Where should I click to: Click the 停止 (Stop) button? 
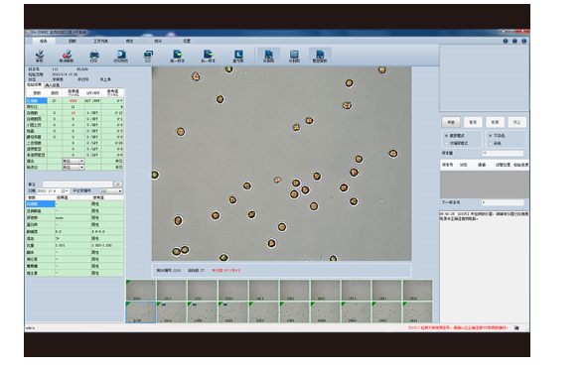516,122
